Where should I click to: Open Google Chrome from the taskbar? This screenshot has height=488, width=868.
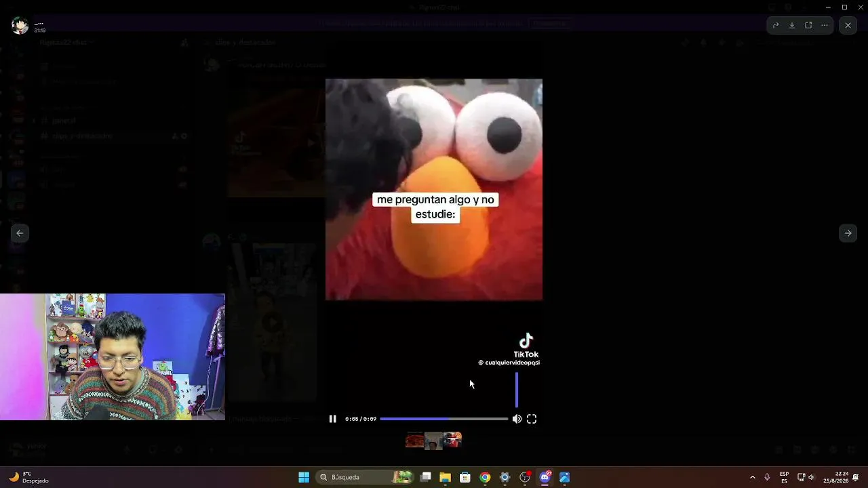pyautogui.click(x=485, y=477)
